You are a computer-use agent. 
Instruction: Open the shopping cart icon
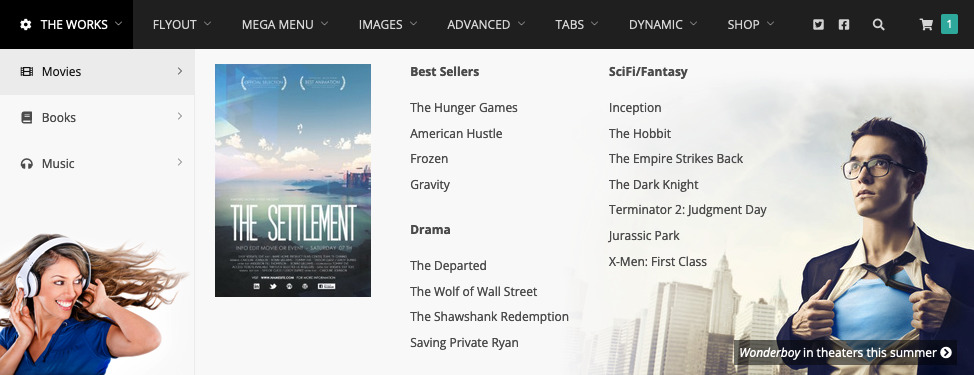pos(926,25)
